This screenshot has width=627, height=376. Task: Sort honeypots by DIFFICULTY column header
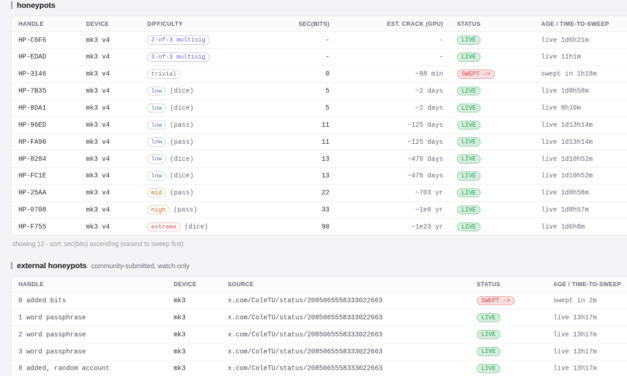tap(164, 24)
